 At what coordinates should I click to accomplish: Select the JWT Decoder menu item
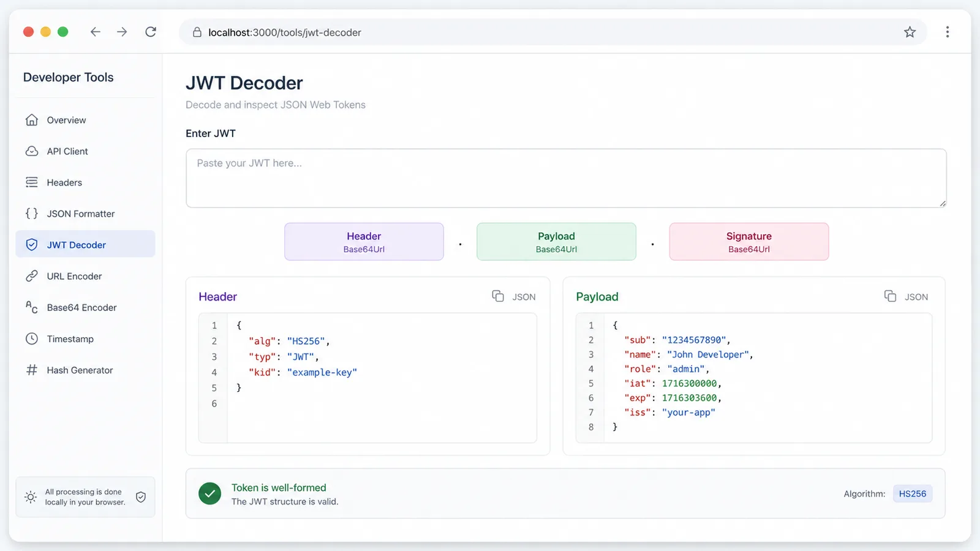(x=85, y=245)
